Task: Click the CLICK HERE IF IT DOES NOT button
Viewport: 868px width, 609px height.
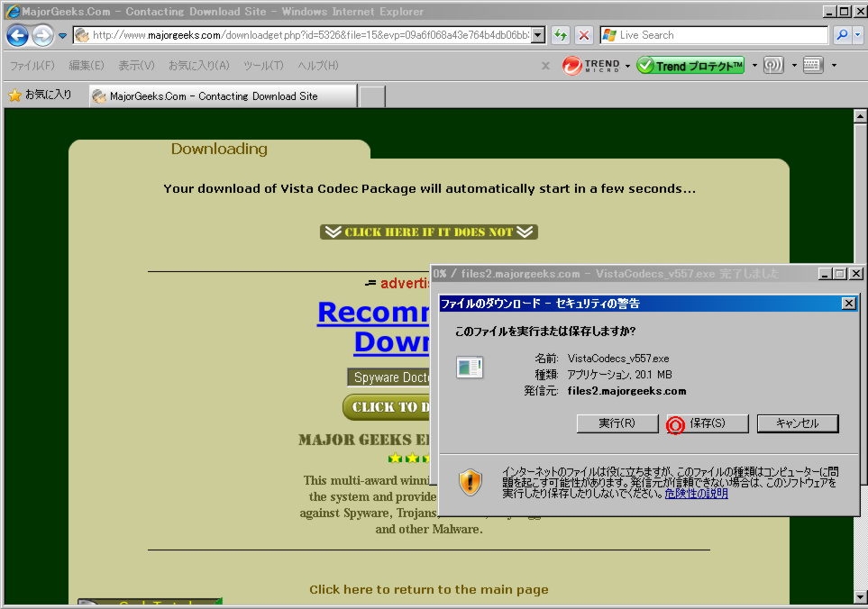Action: click(428, 232)
